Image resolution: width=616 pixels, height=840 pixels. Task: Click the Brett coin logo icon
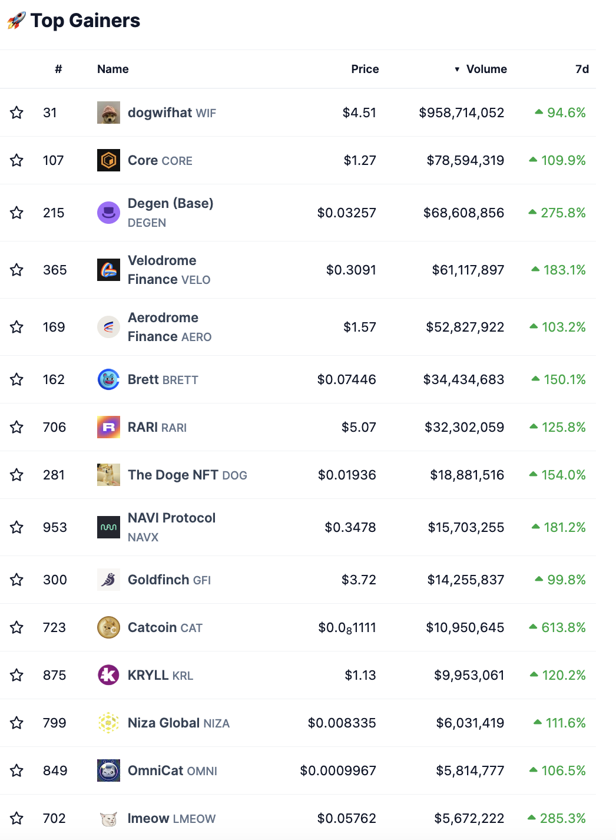[x=108, y=379]
